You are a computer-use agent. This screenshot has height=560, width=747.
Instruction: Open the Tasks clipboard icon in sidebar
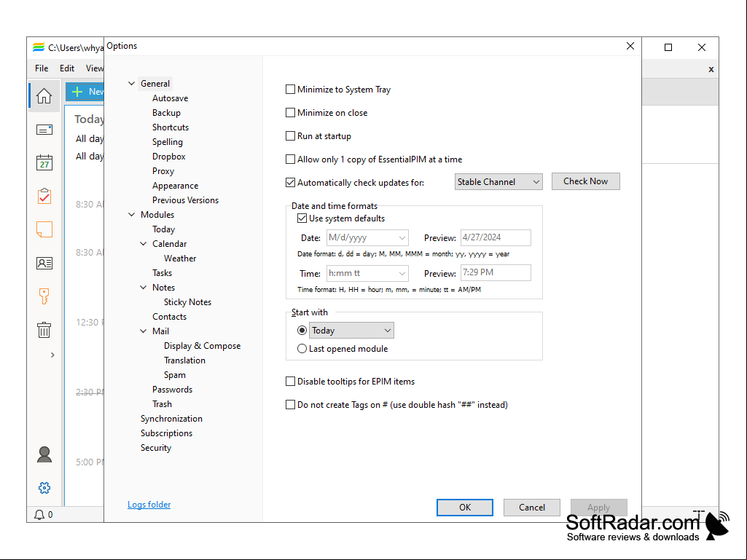click(x=44, y=196)
